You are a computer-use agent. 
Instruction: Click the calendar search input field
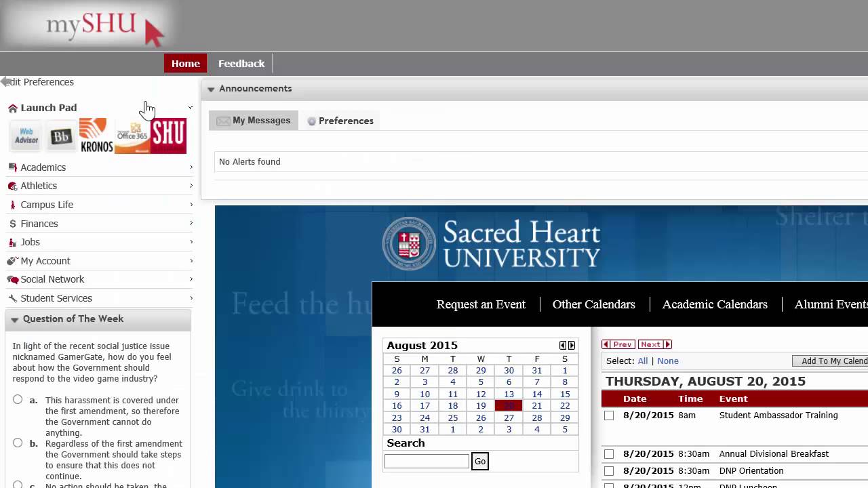(427, 462)
